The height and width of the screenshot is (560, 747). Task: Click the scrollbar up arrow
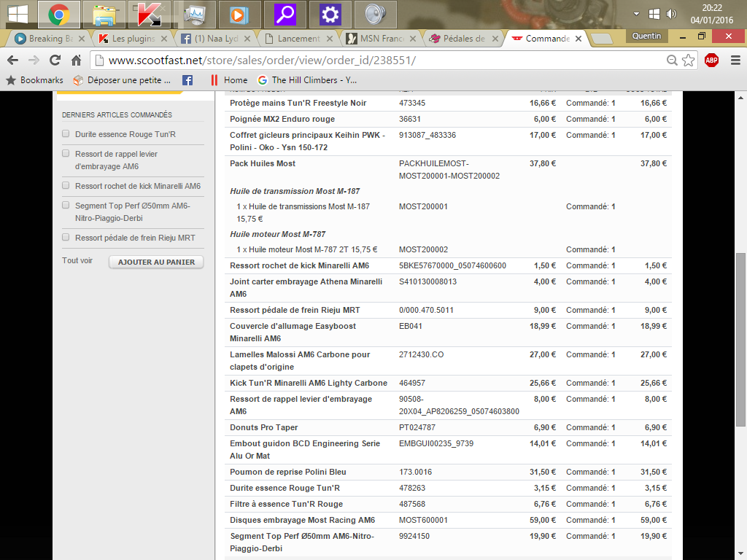tap(740, 98)
